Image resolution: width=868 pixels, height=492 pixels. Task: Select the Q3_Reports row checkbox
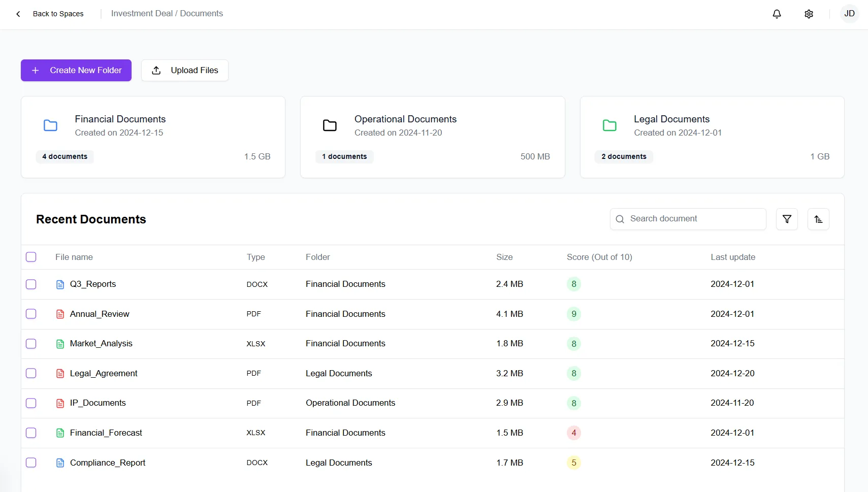[31, 284]
